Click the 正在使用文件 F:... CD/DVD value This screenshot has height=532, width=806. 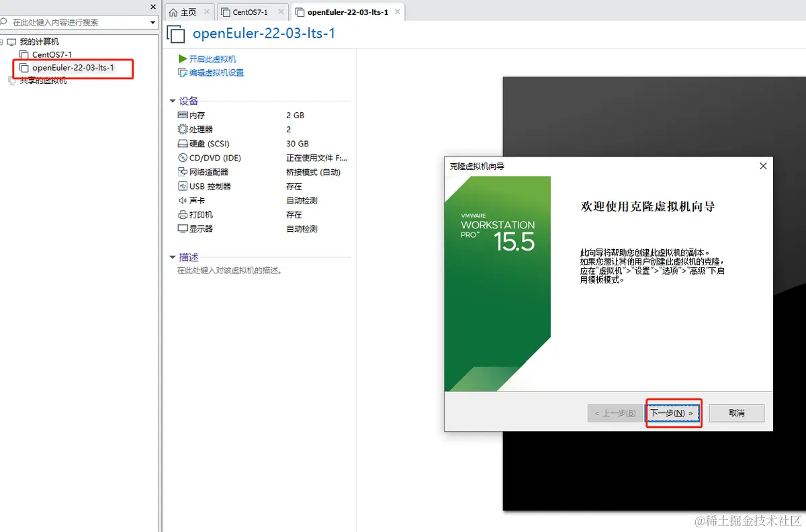[317, 158]
